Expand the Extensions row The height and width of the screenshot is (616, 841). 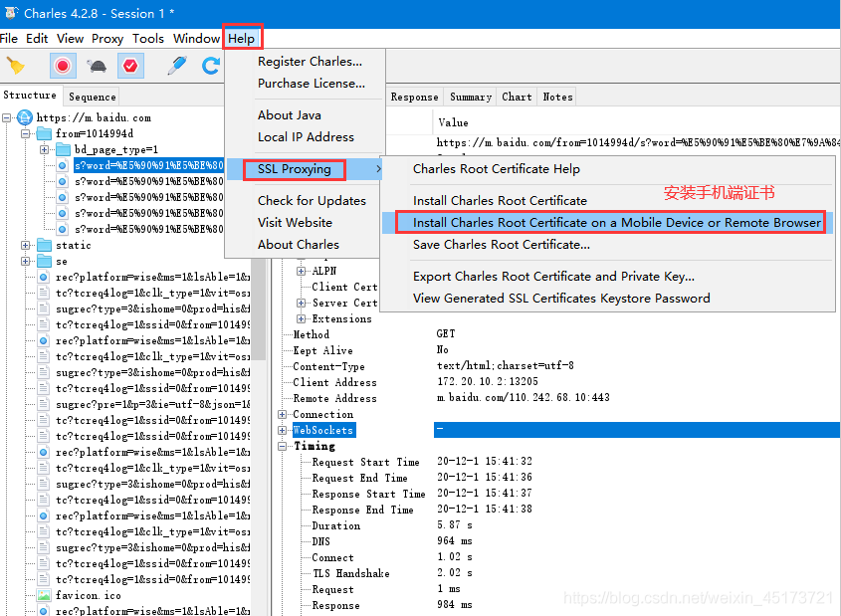pyautogui.click(x=301, y=319)
